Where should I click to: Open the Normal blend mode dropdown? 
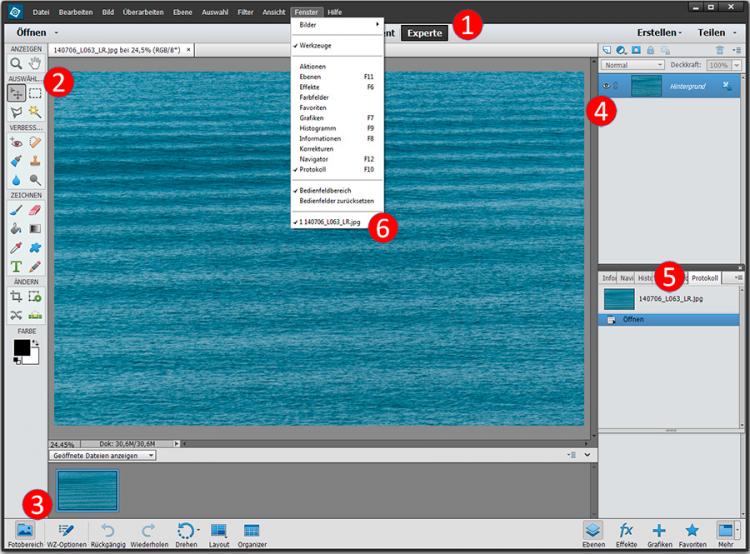pos(632,65)
